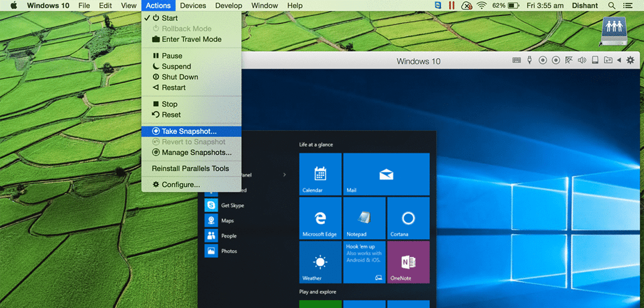Open the Cortana tile

point(408,218)
